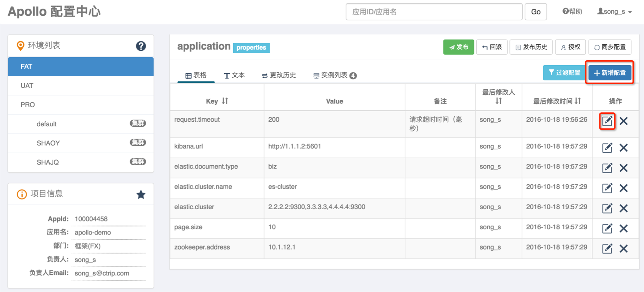Click the 同步配置 sync button
The image size is (644, 292).
(610, 47)
